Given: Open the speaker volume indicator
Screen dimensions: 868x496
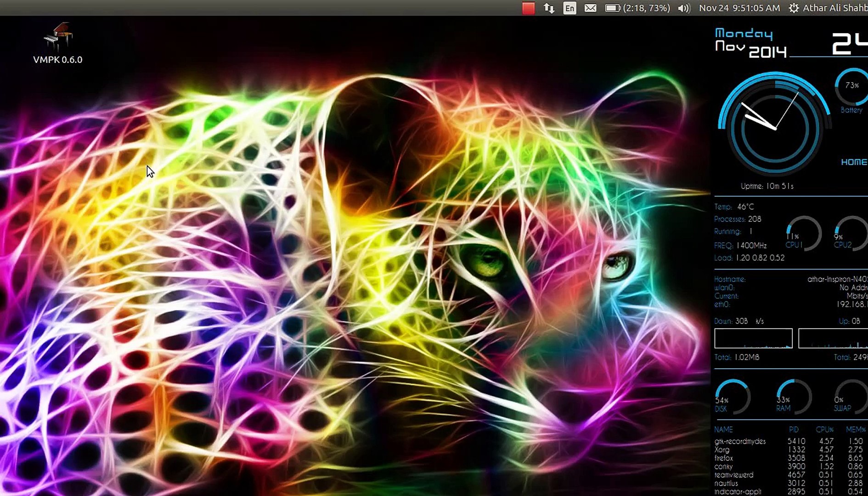Looking at the screenshot, I should click(x=684, y=8).
